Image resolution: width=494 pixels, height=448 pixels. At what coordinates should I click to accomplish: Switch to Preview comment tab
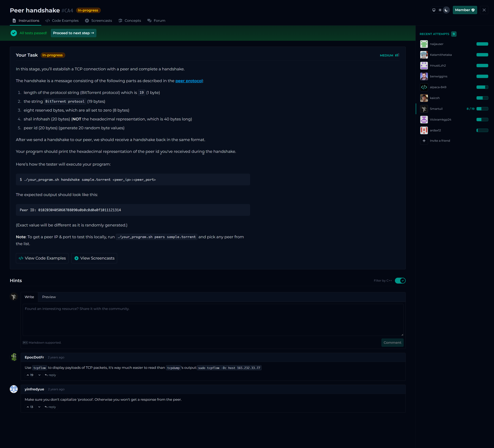click(49, 297)
